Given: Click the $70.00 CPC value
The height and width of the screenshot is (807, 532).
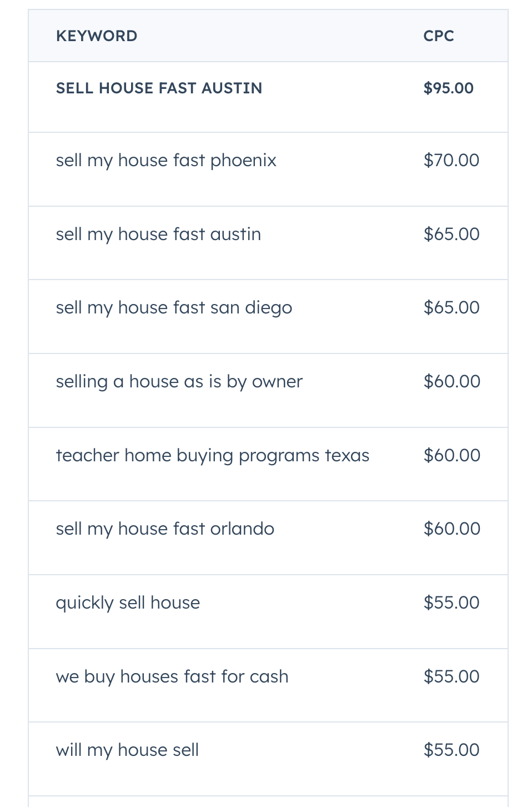Looking at the screenshot, I should tap(451, 161).
